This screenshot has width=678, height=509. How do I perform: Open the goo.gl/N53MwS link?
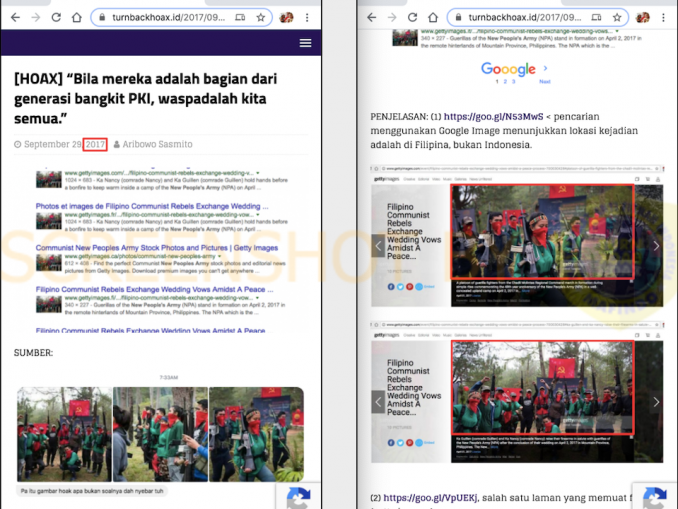click(x=493, y=116)
